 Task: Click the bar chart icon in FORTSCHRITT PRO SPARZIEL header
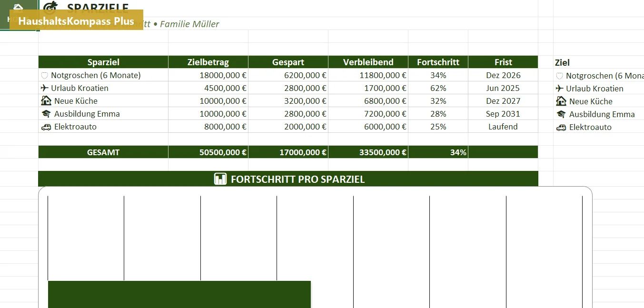[x=220, y=179]
